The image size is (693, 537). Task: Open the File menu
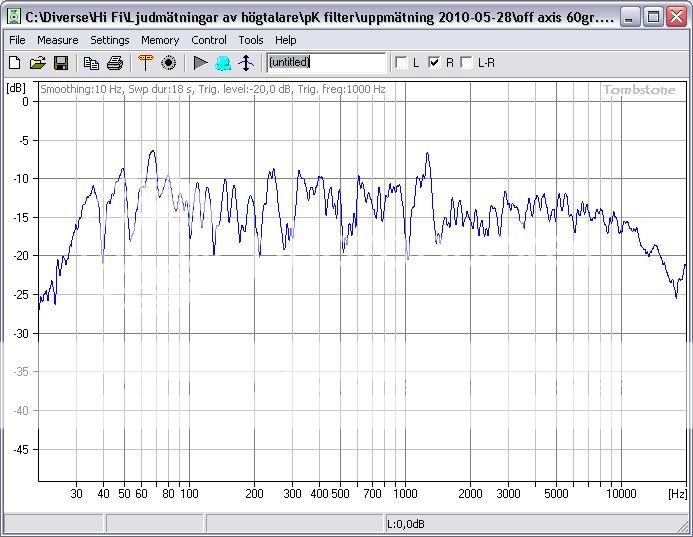[x=17, y=40]
